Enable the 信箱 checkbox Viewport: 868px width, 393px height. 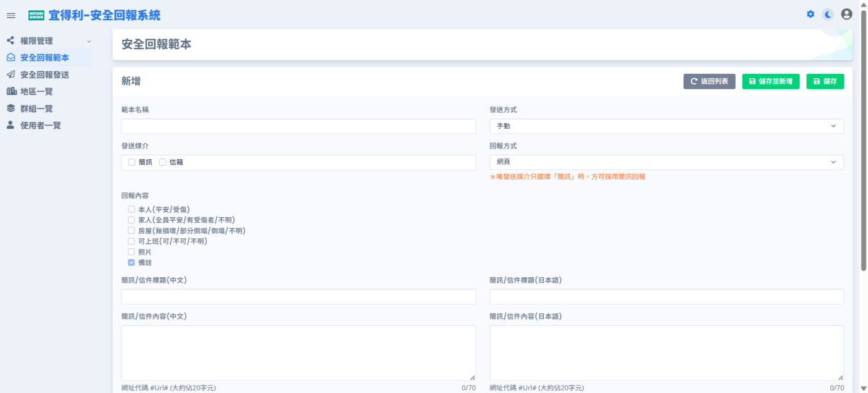163,162
